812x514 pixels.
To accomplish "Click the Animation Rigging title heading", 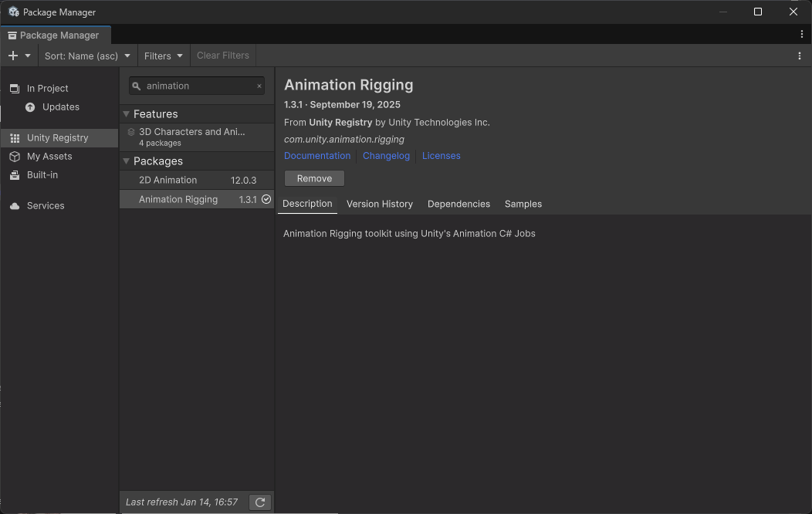I will [349, 85].
